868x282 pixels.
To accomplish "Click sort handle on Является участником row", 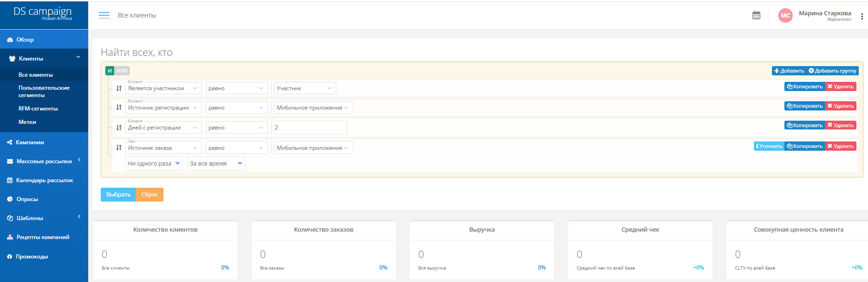I will 119,88.
